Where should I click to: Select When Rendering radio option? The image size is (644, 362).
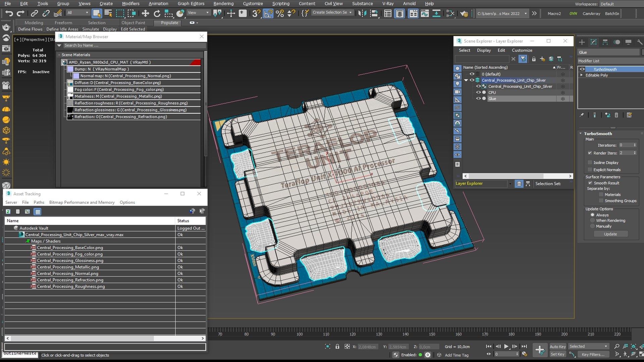click(592, 221)
